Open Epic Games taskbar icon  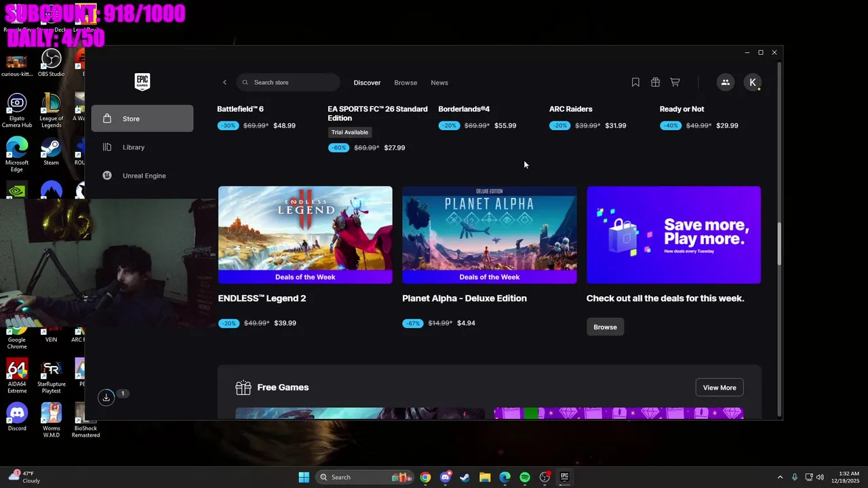564,477
